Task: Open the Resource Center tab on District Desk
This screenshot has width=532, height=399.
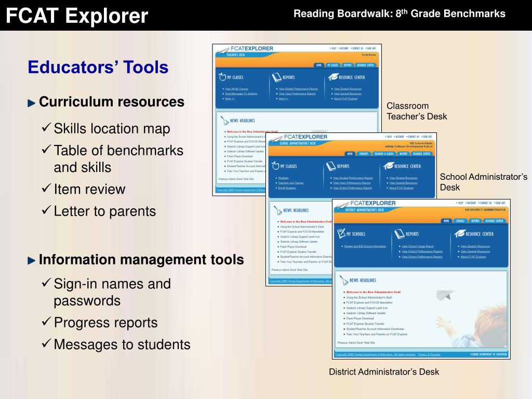Action: tap(494, 221)
